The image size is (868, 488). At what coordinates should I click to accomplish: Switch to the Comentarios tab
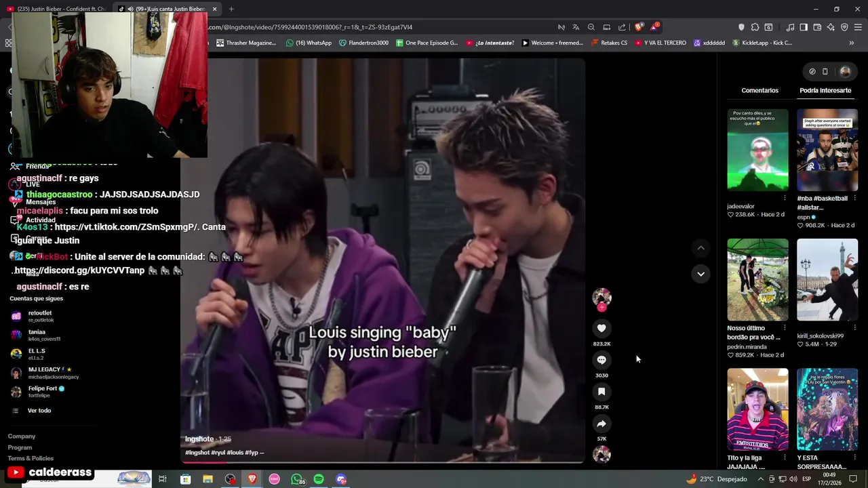pos(759,90)
